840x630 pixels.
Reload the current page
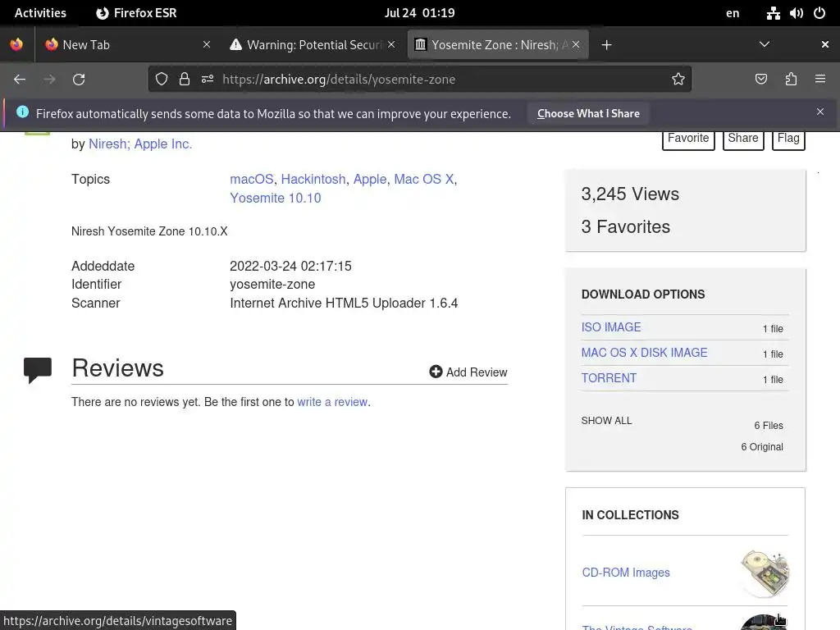(79, 80)
